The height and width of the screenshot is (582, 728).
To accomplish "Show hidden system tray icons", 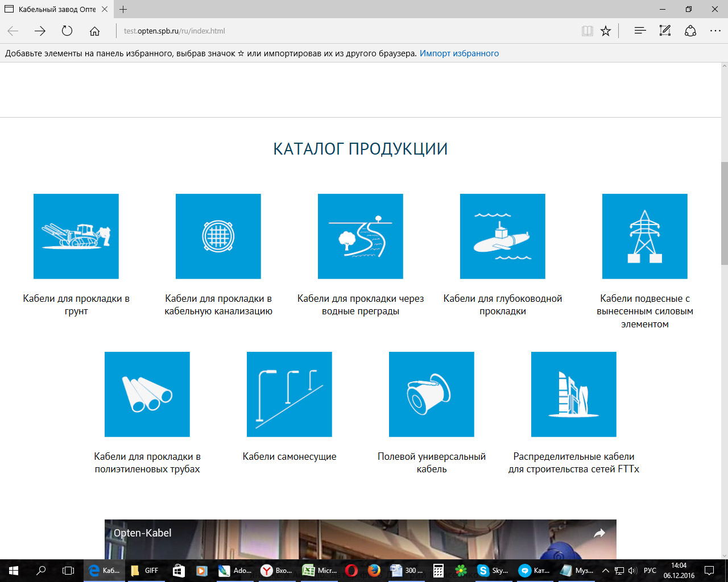I will (606, 571).
